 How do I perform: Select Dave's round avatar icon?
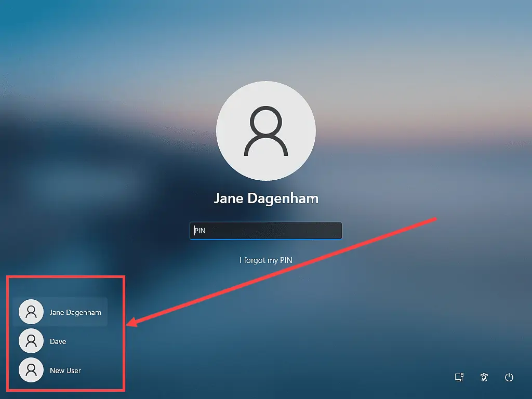click(31, 341)
